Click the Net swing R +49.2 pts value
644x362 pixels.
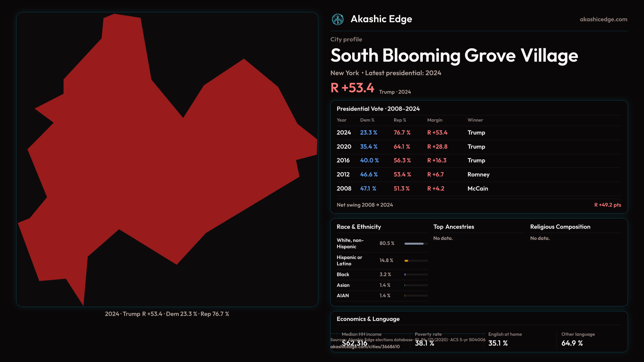coord(607,205)
